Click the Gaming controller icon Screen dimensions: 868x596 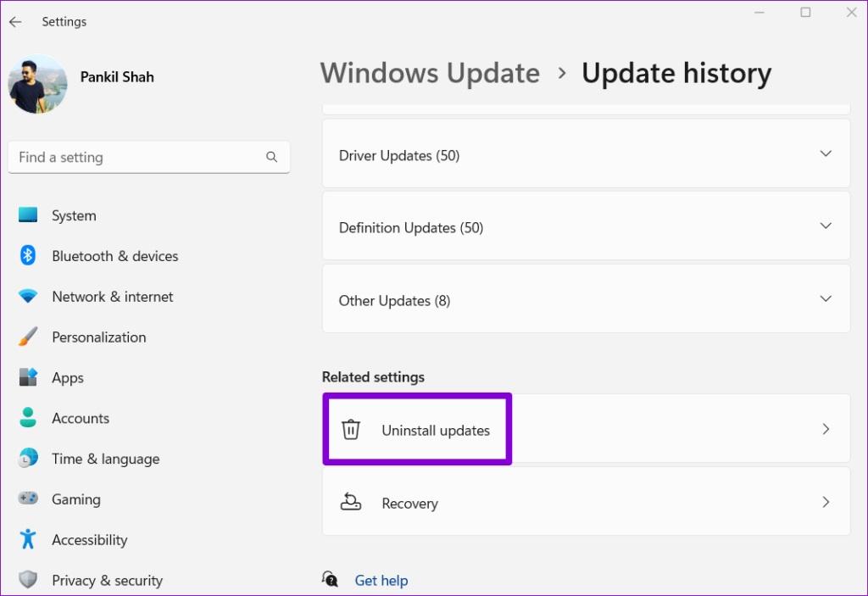28,498
